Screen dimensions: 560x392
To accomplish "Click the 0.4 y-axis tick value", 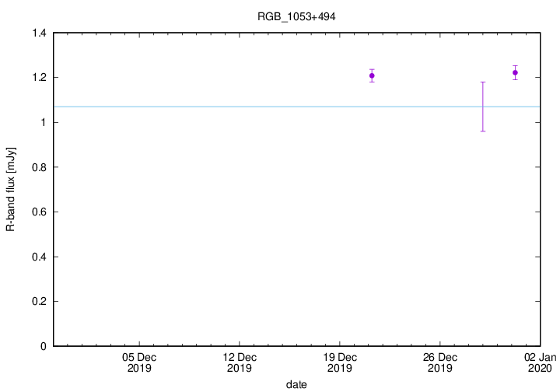I will point(39,257).
